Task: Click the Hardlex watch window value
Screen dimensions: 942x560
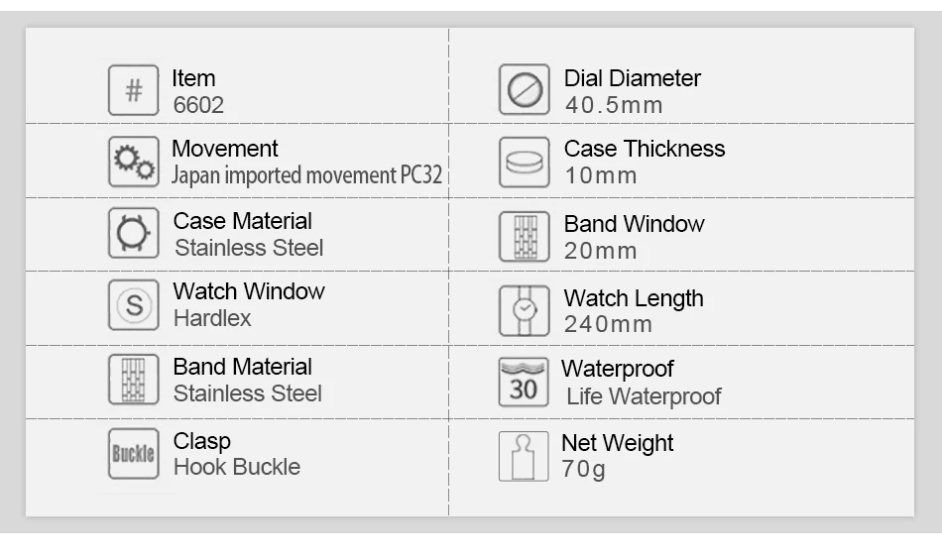Action: (212, 318)
